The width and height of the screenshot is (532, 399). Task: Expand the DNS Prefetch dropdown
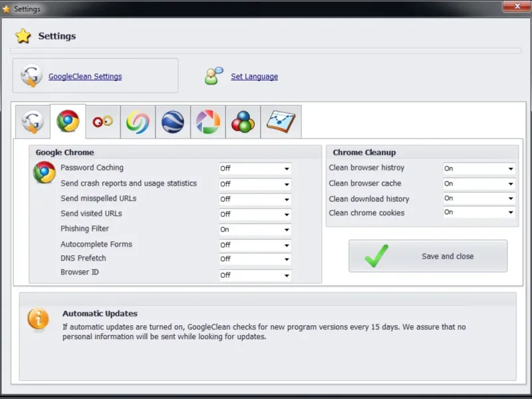pyautogui.click(x=255, y=259)
